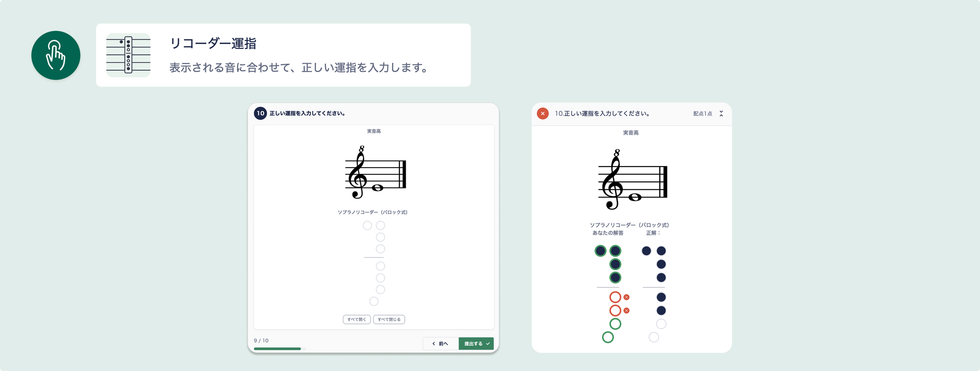Image resolution: width=980 pixels, height=371 pixels.
Task: Click the green quiz progress bar
Action: click(277, 349)
